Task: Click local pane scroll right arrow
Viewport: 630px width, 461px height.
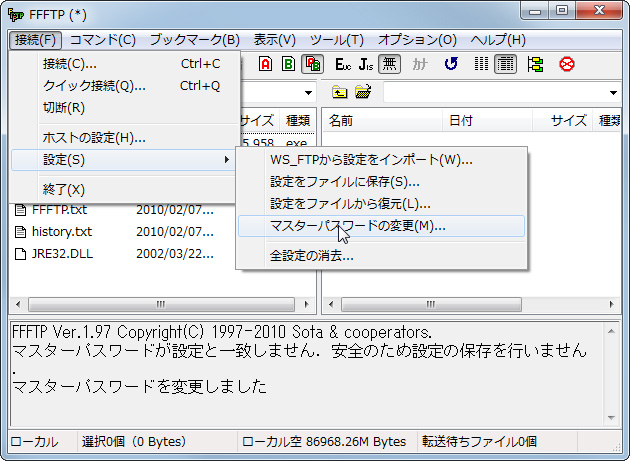Action: [x=306, y=304]
